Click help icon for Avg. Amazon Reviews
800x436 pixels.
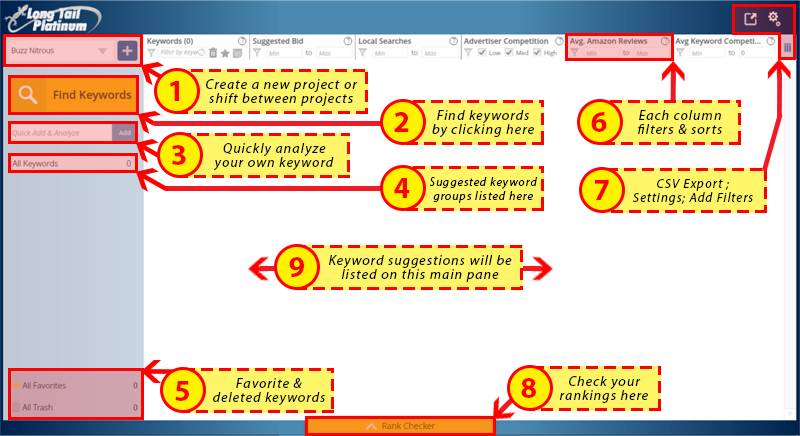pyautogui.click(x=665, y=41)
